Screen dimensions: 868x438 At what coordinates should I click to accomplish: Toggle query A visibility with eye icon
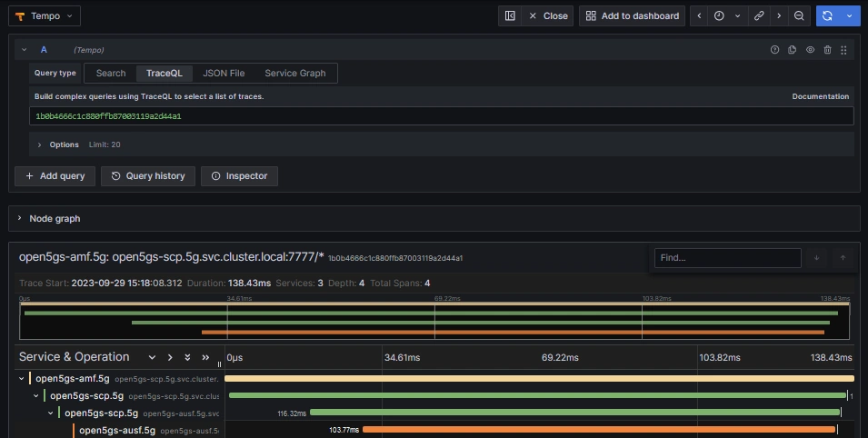tap(810, 50)
